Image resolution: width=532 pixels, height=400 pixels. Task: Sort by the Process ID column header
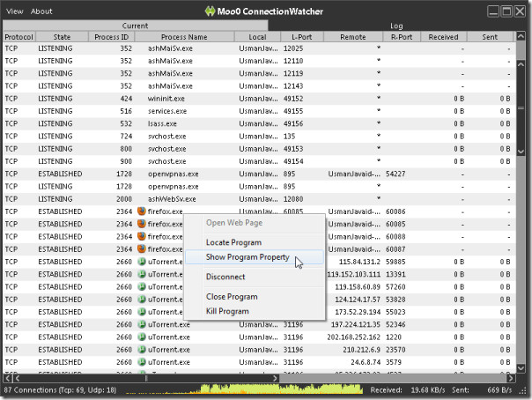click(111, 37)
